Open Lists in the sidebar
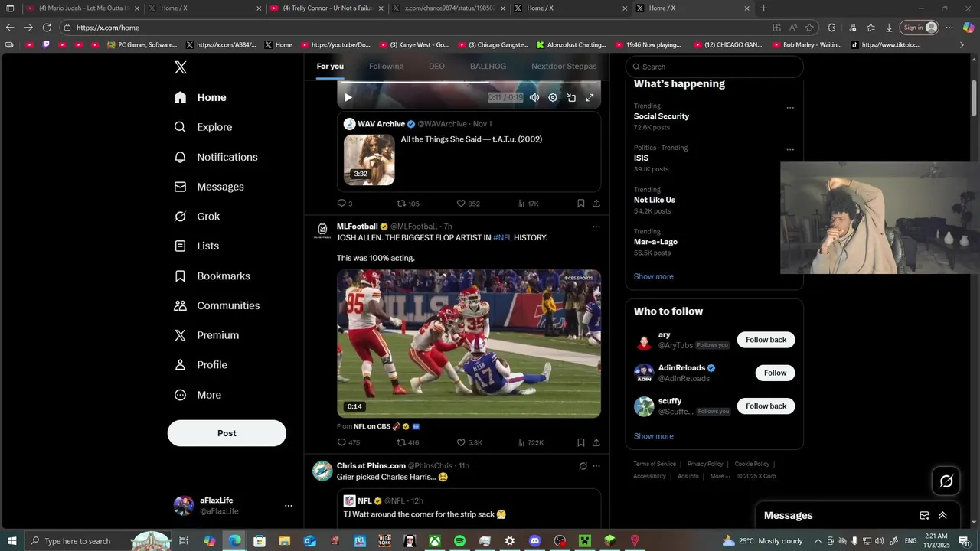This screenshot has height=551, width=980. [180, 246]
